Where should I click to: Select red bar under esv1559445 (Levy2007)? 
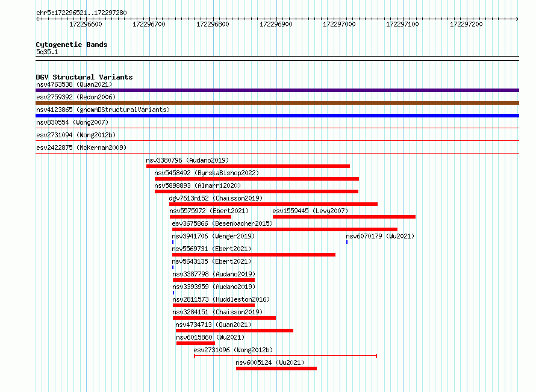(344, 217)
